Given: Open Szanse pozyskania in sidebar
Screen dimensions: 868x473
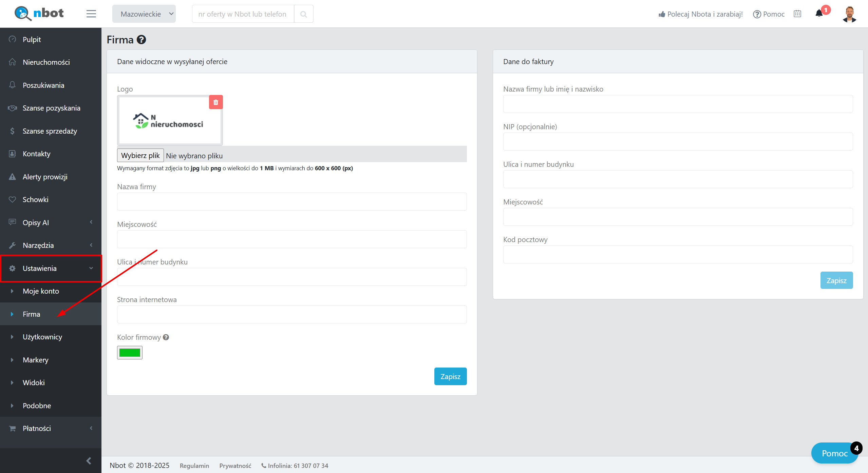Looking at the screenshot, I should (x=51, y=108).
